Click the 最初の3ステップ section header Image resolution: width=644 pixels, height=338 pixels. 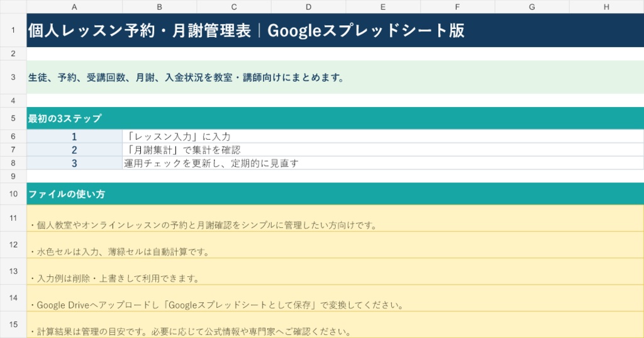(335, 118)
